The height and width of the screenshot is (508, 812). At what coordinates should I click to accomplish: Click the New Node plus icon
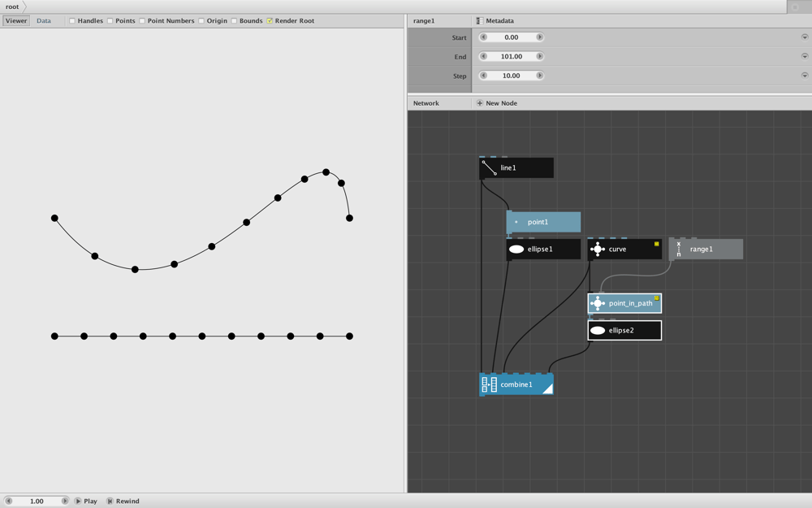pyautogui.click(x=480, y=103)
